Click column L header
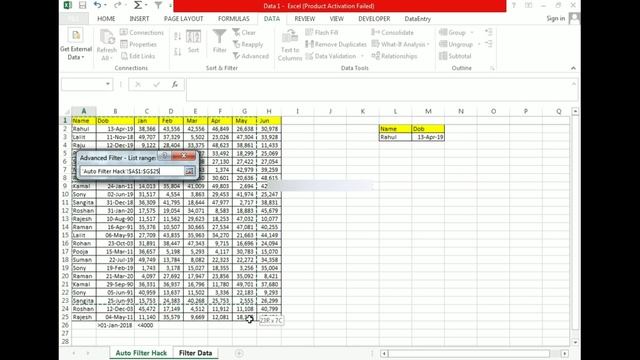 coord(395,111)
